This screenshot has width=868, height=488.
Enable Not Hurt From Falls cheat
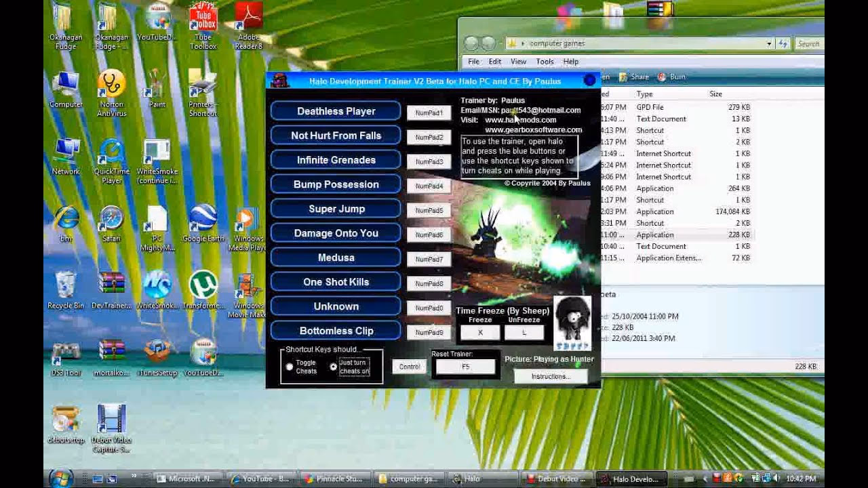pos(336,136)
